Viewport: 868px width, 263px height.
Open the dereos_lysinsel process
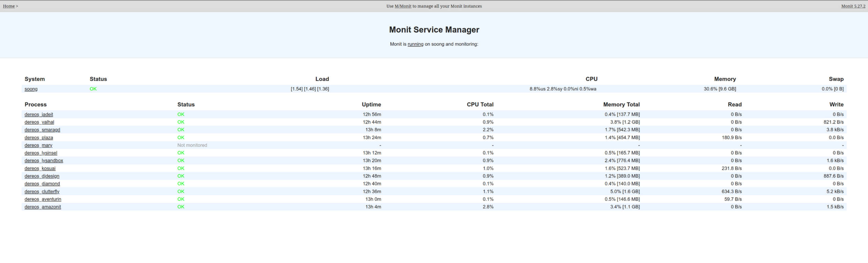click(41, 153)
